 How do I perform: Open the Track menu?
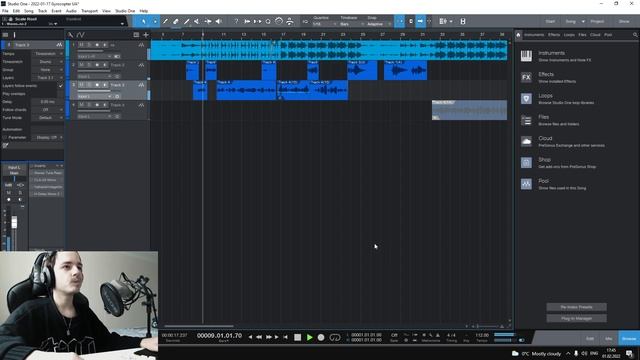42,11
